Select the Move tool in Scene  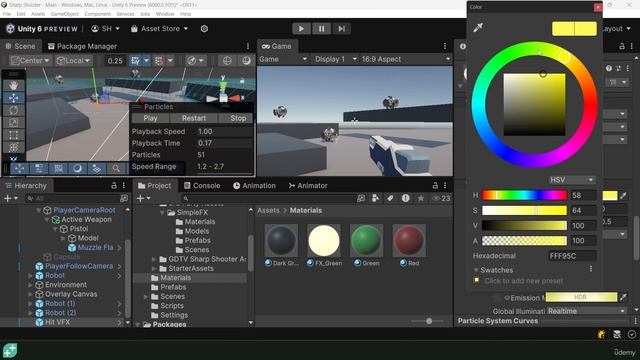point(13,98)
